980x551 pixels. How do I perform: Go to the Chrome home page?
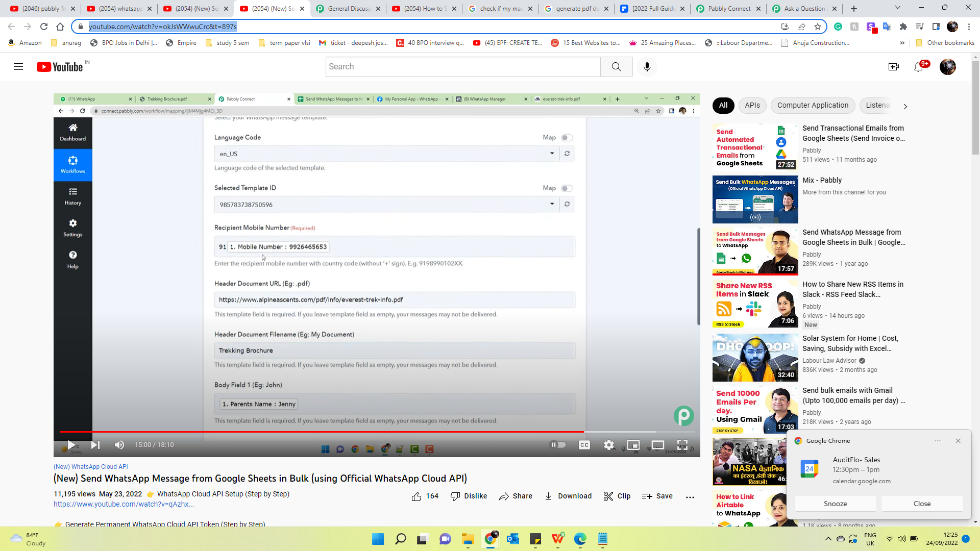click(x=60, y=27)
